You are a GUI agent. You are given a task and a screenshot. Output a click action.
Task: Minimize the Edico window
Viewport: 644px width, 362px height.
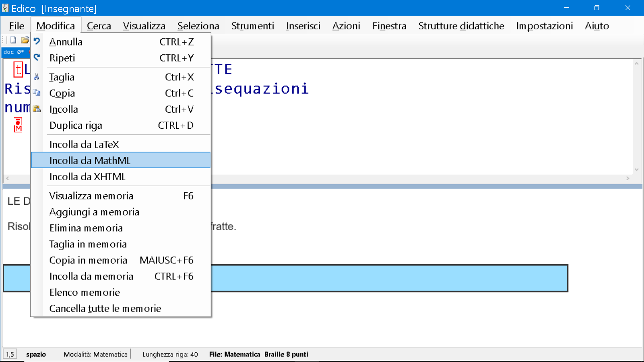click(566, 8)
